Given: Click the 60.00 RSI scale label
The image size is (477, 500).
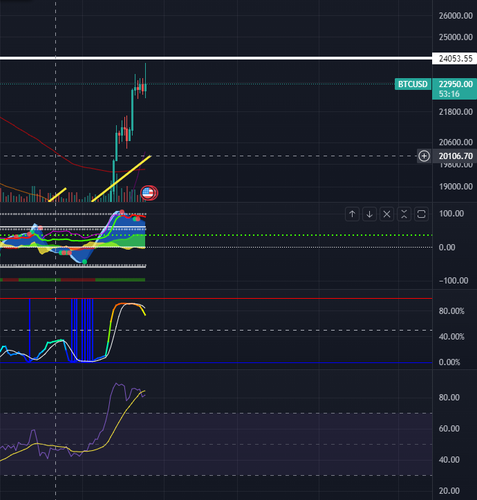Looking at the screenshot, I should [449, 428].
